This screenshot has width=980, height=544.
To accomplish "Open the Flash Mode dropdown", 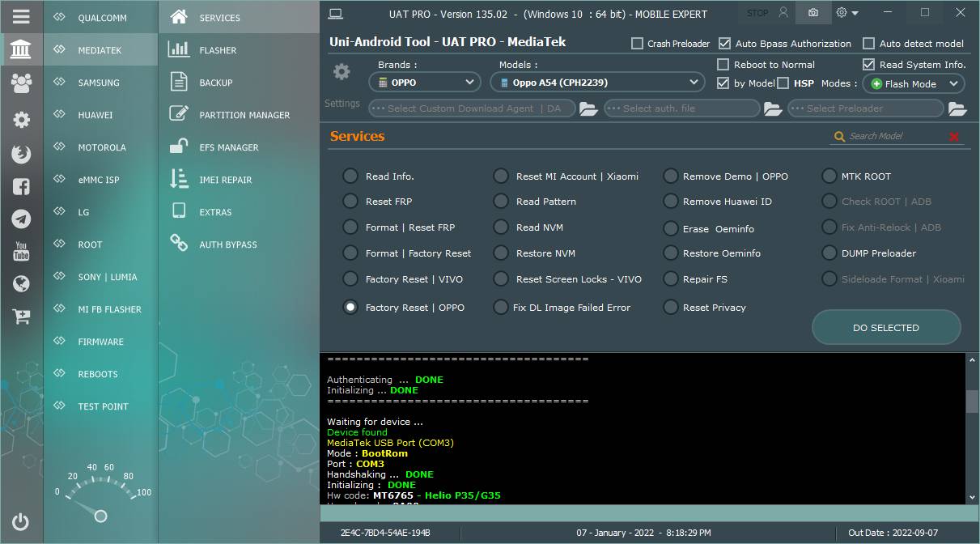I will (913, 83).
